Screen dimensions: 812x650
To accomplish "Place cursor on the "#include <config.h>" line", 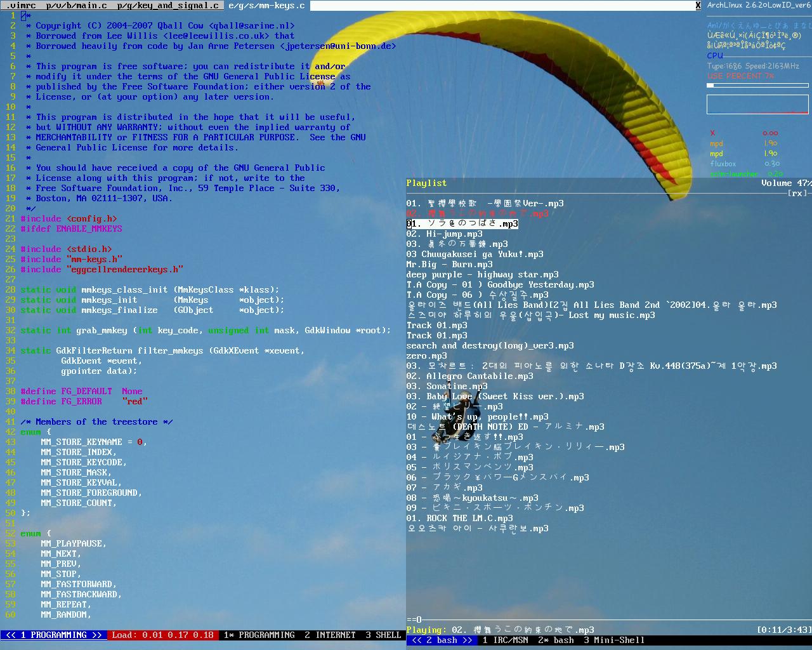I will [69, 218].
